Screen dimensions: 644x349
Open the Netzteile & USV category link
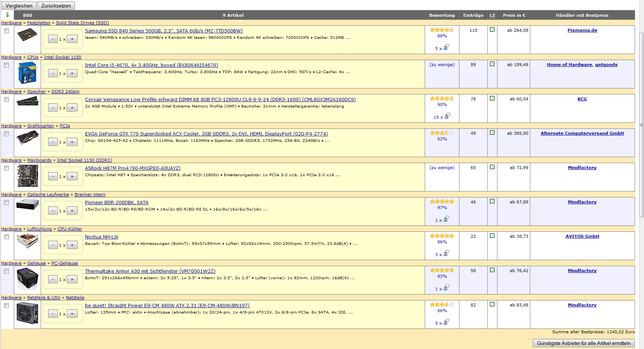pos(44,297)
